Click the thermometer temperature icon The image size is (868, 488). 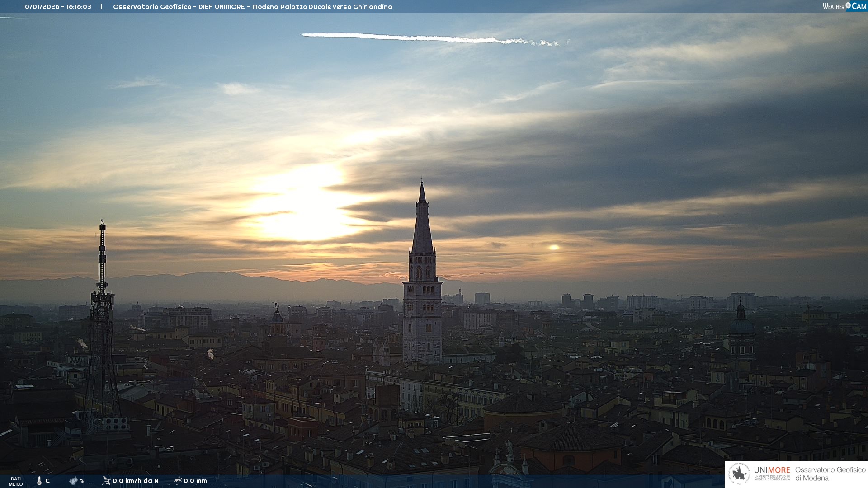click(x=39, y=481)
